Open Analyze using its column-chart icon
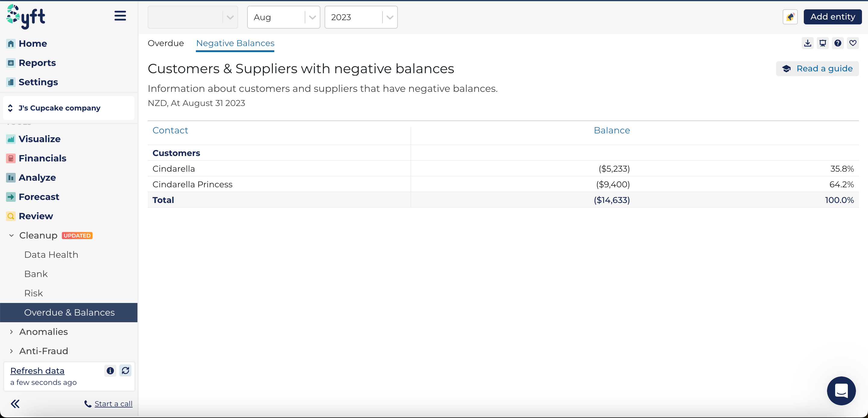The image size is (868, 418). point(11,177)
